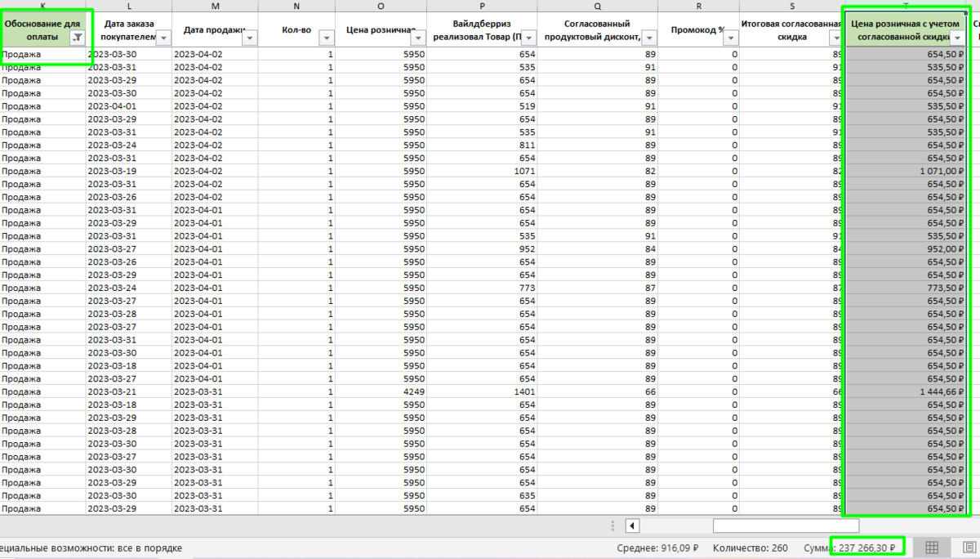Select cell 773,50 ₽ in column T

pyautogui.click(x=906, y=288)
